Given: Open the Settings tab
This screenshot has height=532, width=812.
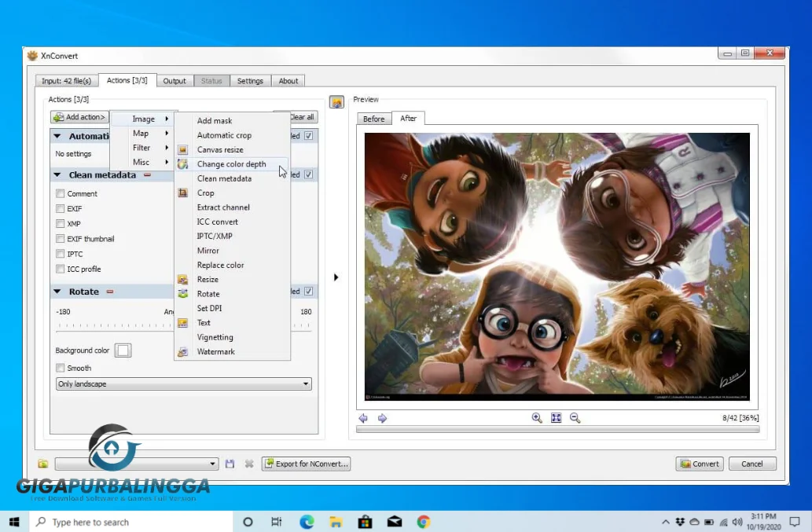Looking at the screenshot, I should click(x=250, y=81).
